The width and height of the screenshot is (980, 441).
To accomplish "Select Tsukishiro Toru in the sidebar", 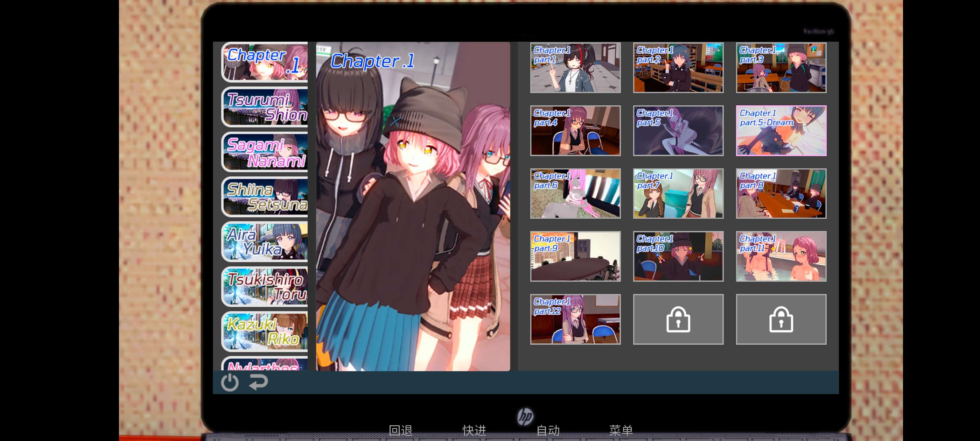I will pyautogui.click(x=265, y=287).
